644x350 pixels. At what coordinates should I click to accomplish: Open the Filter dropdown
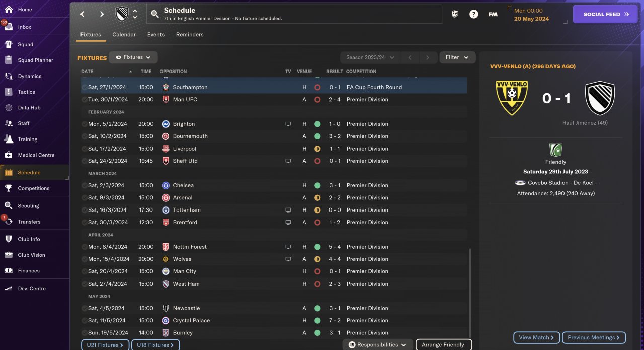[457, 57]
